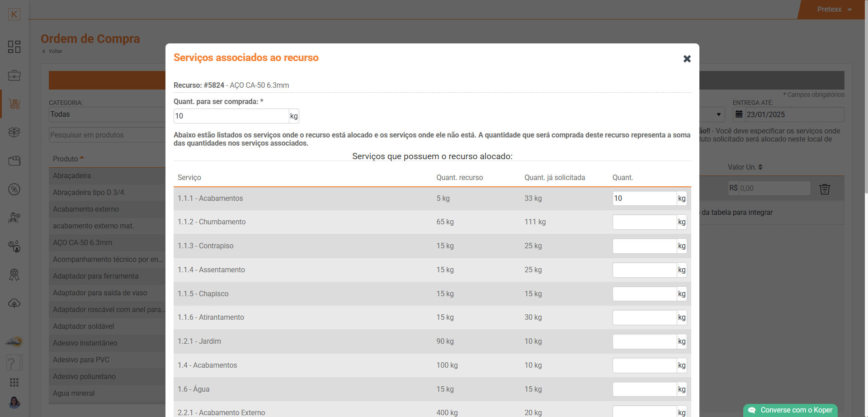
Task: Click the trash icon beside Valor Un. field
Action: tap(825, 189)
